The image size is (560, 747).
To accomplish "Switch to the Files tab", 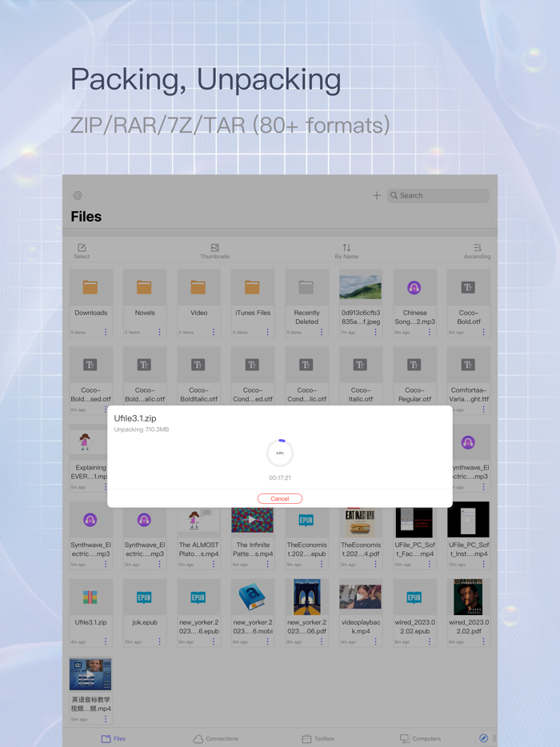I will (114, 738).
